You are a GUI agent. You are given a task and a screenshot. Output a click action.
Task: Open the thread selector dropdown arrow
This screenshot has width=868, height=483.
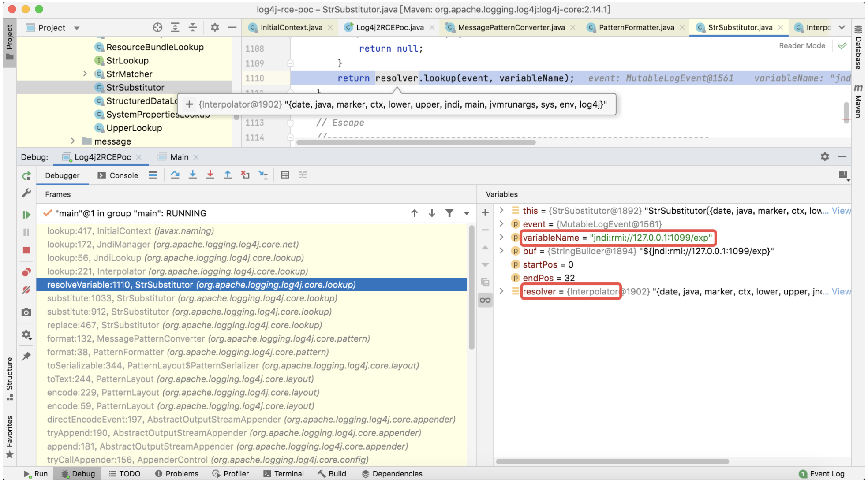tap(467, 213)
